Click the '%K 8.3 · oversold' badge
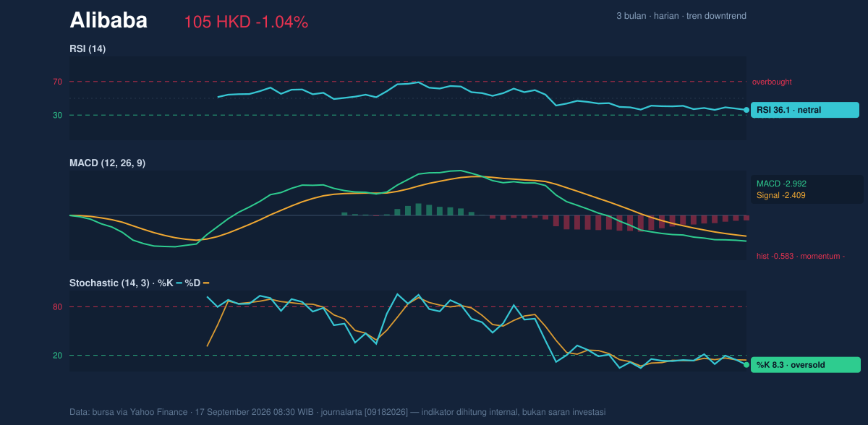Viewport: 868px width, 425px height. (x=806, y=365)
